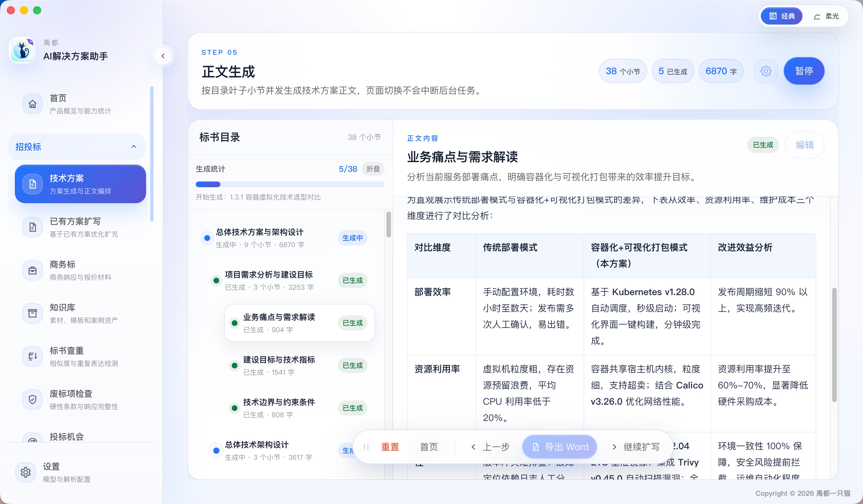The image size is (863, 504).
Task: Click the generation progress bar
Action: (290, 184)
